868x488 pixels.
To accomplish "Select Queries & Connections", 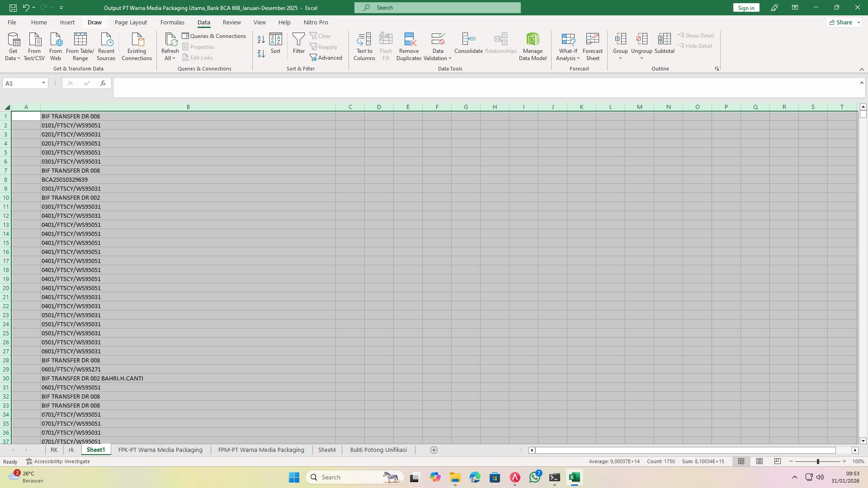I will tap(214, 36).
